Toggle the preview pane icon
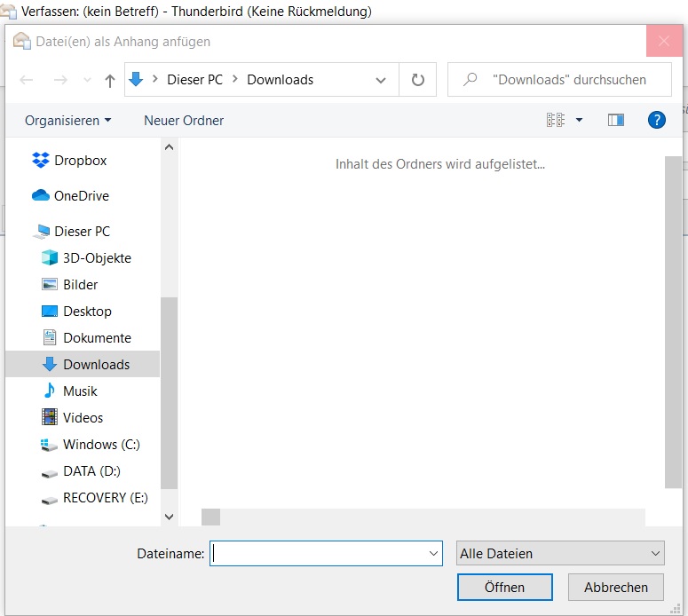The image size is (688, 616). [616, 120]
